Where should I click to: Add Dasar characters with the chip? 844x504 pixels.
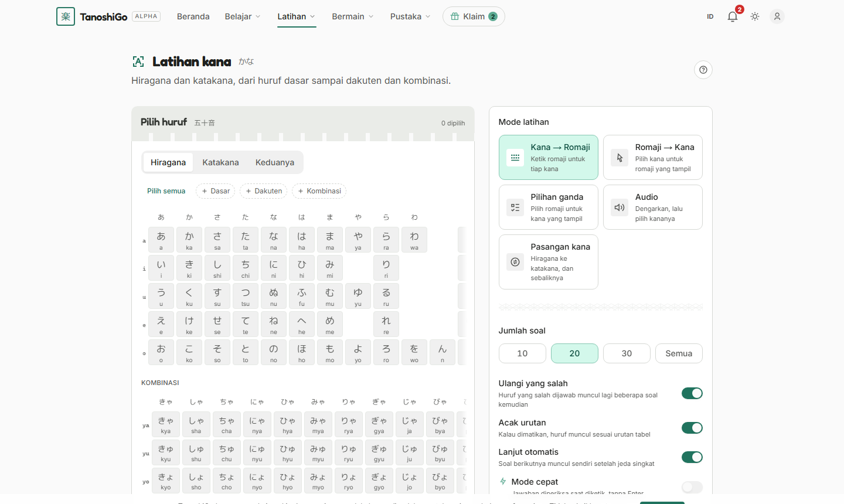coord(215,191)
